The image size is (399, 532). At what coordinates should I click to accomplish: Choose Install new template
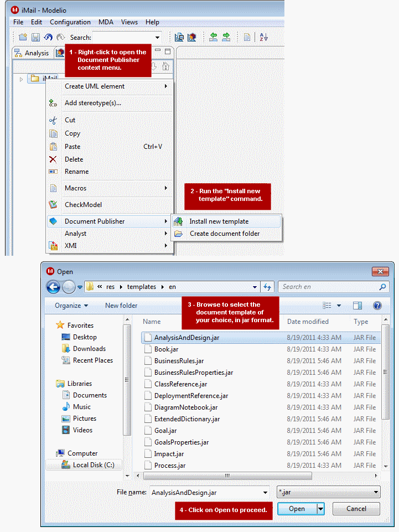[x=227, y=221]
